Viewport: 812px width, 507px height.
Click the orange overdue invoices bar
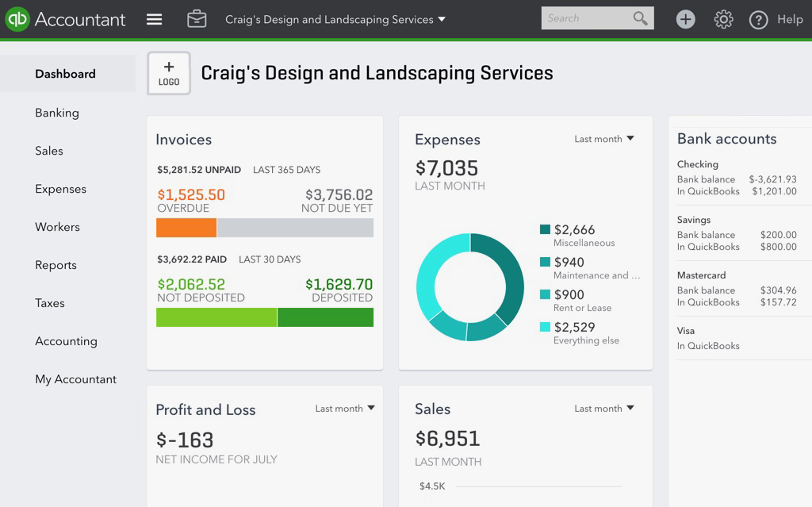(x=186, y=228)
